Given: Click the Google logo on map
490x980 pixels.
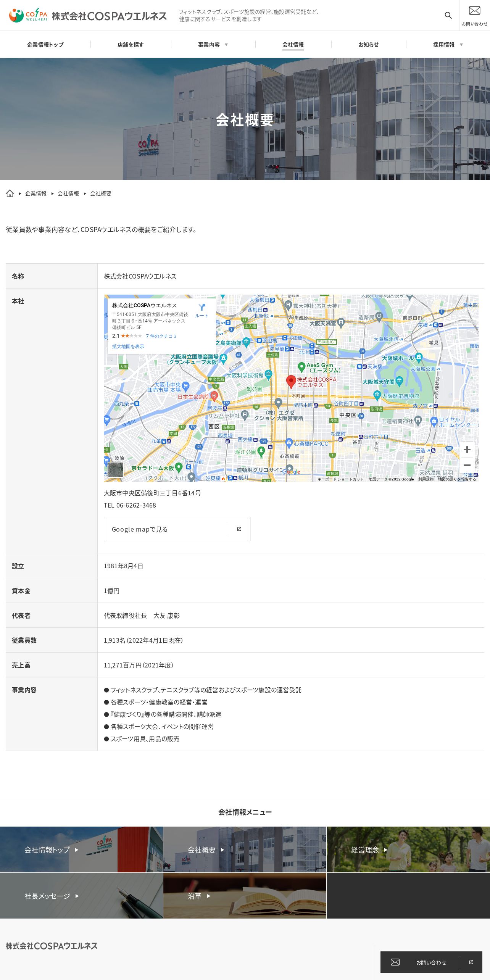Looking at the screenshot, I should 291,472.
